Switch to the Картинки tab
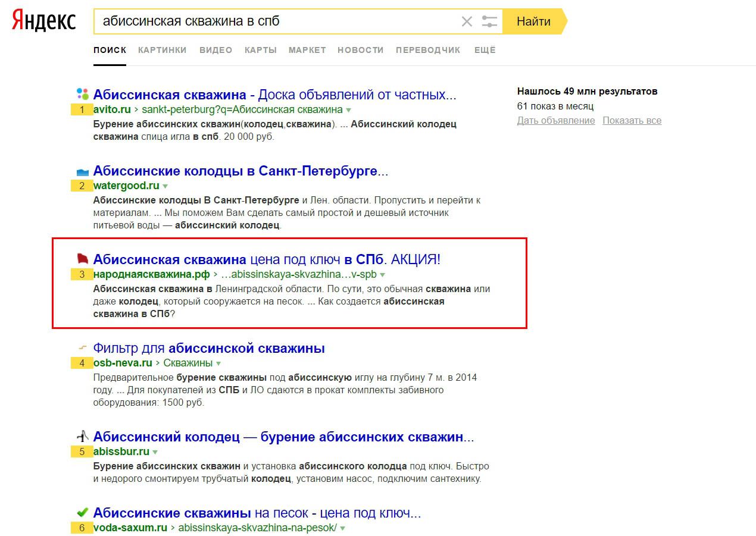The width and height of the screenshot is (756, 536). click(162, 50)
